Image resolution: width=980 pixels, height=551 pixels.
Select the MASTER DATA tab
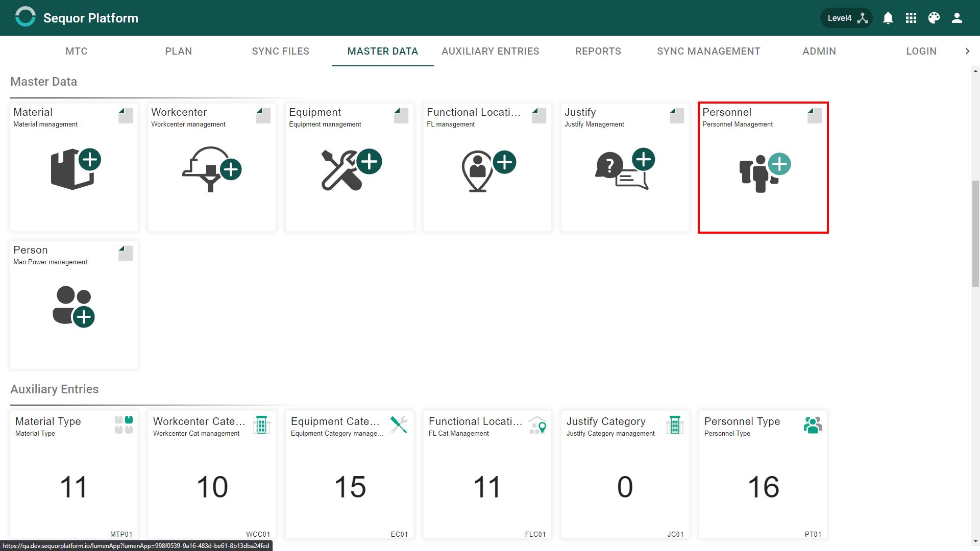pos(383,51)
